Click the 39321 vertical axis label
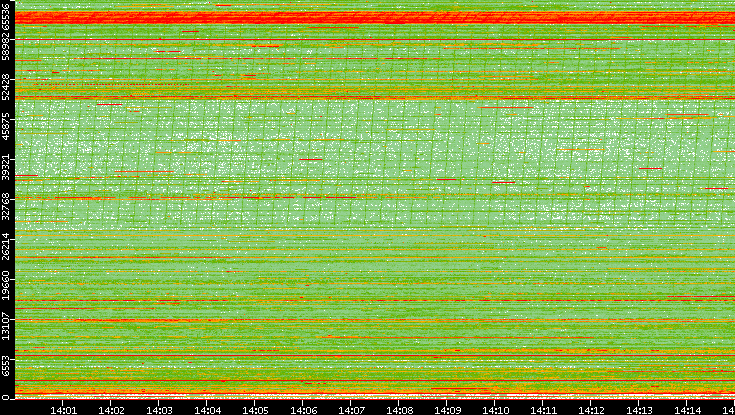The height and width of the screenshot is (415, 735). click(5, 167)
